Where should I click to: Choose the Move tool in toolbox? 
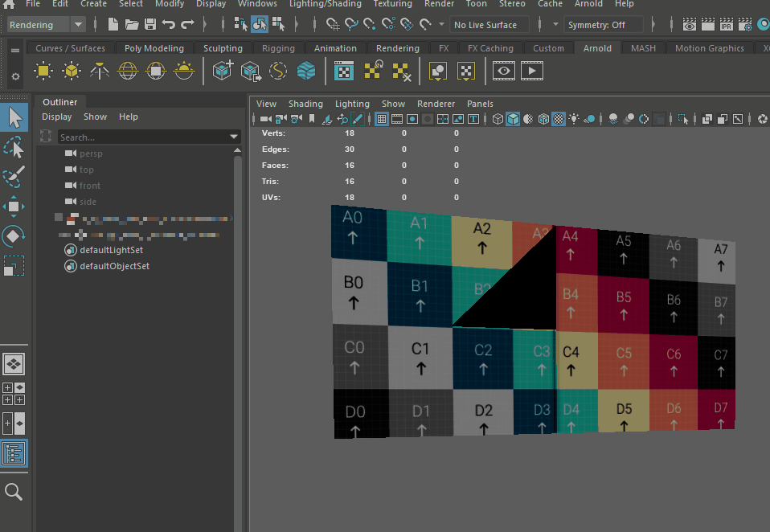pyautogui.click(x=14, y=207)
